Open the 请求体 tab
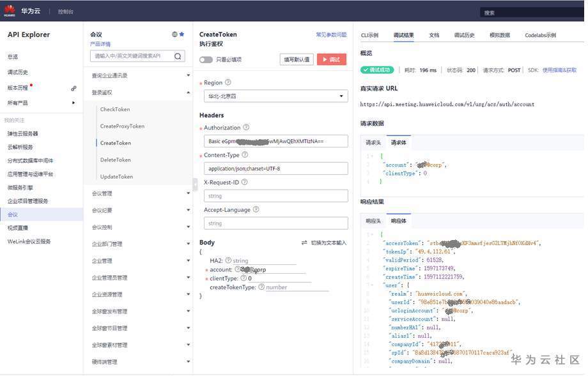The image size is (588, 376). (x=399, y=143)
